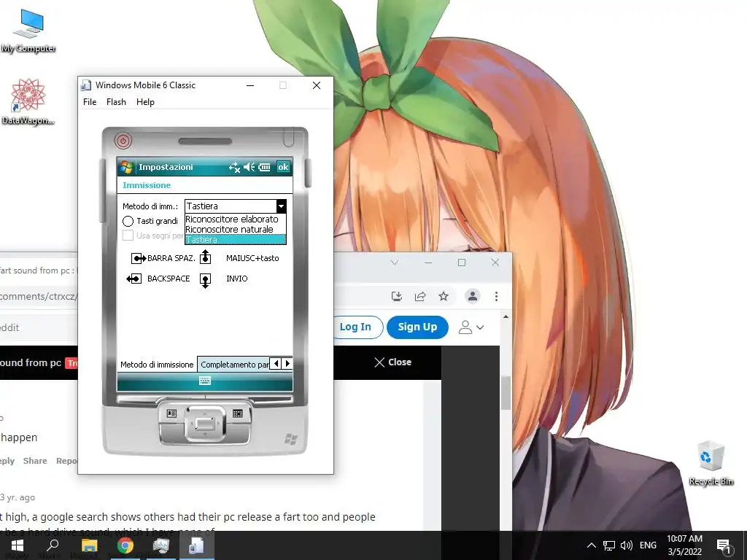This screenshot has height=560, width=747.
Task: Open the Help menu in emulator window
Action: 145,102
